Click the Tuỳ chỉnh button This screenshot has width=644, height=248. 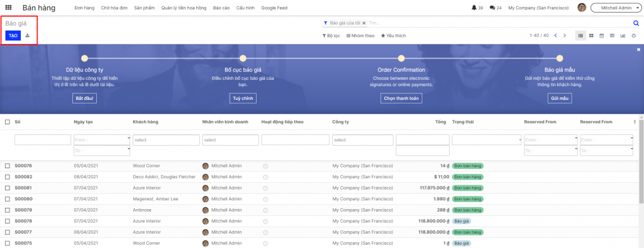pyautogui.click(x=243, y=99)
